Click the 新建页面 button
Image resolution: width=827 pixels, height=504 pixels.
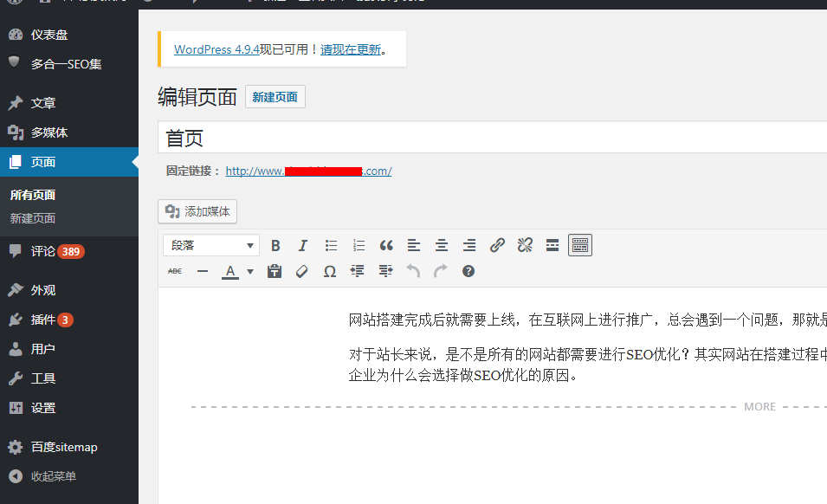coord(275,96)
